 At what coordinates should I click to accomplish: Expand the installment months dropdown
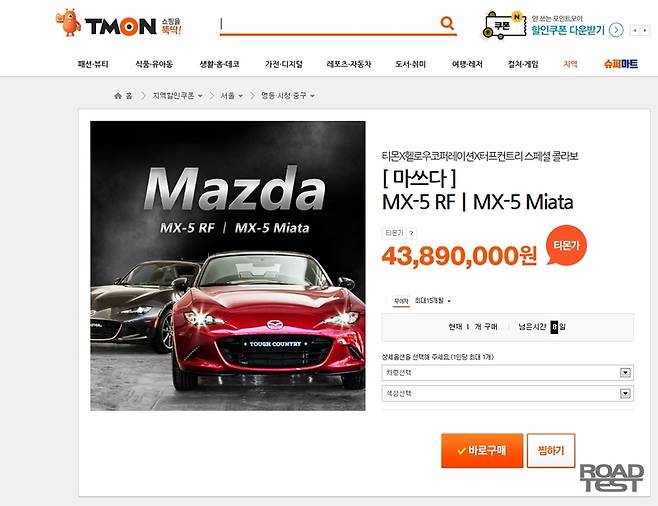click(x=432, y=301)
